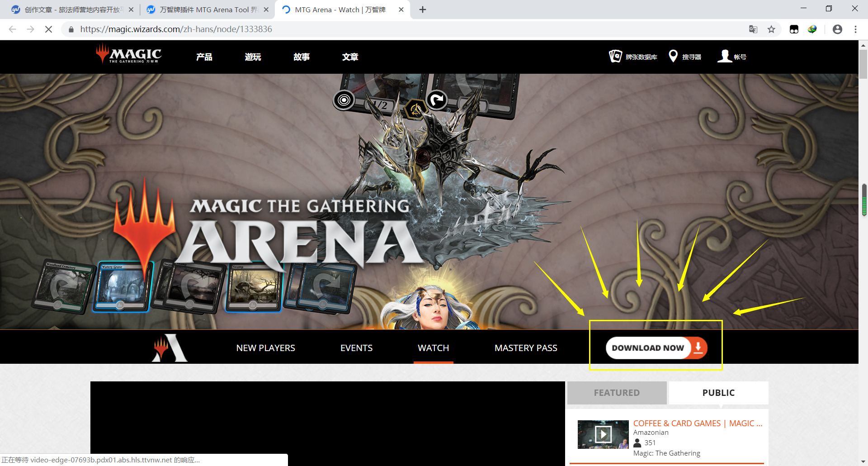This screenshot has height=466, width=868.
Task: Open the account user icon
Action: (x=724, y=56)
